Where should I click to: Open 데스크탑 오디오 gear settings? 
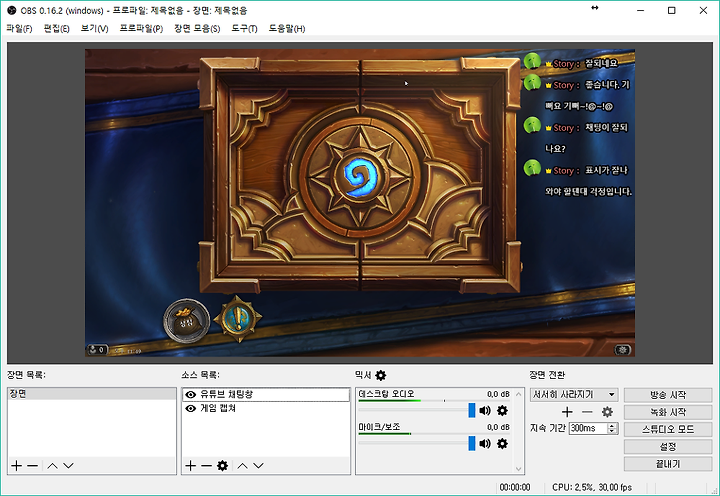[x=502, y=410]
